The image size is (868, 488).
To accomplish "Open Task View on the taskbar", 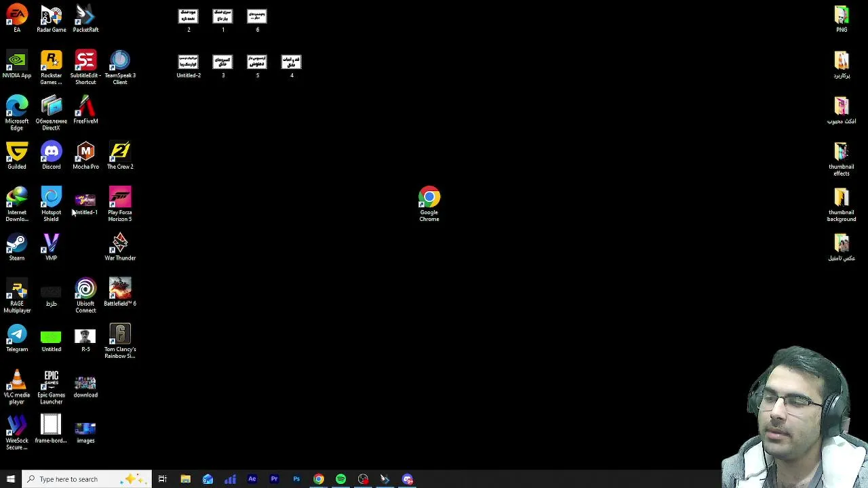I will click(x=163, y=479).
